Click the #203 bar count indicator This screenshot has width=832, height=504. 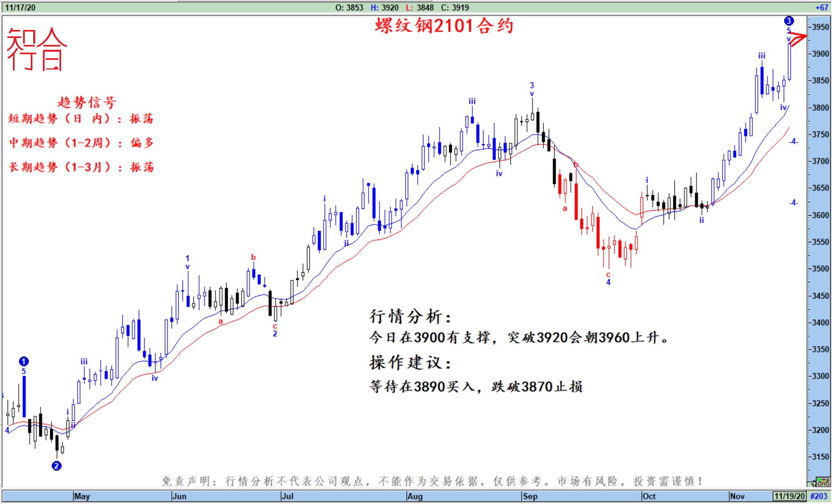[819, 496]
